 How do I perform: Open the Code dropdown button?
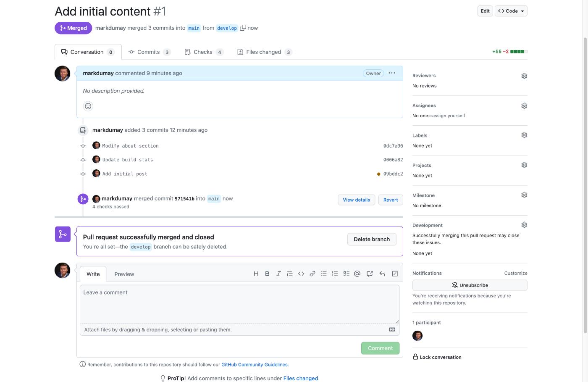511,11
